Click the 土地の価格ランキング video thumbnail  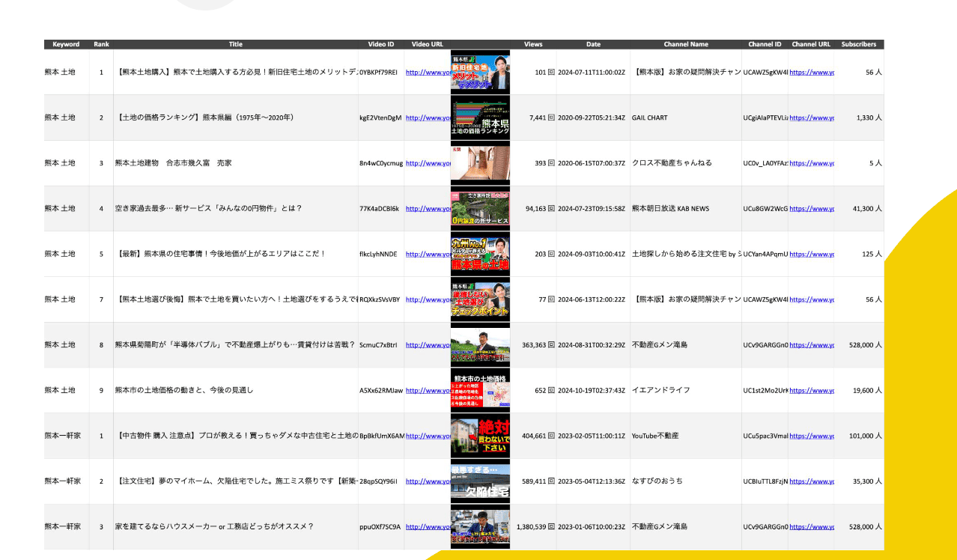pos(480,118)
